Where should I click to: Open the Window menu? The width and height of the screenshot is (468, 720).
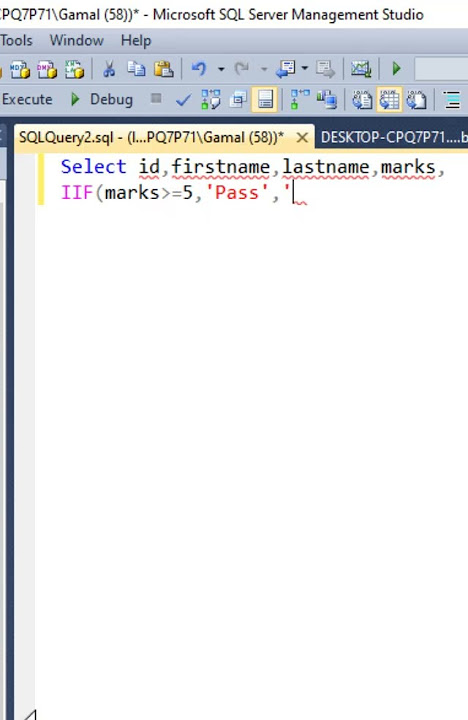(x=77, y=40)
